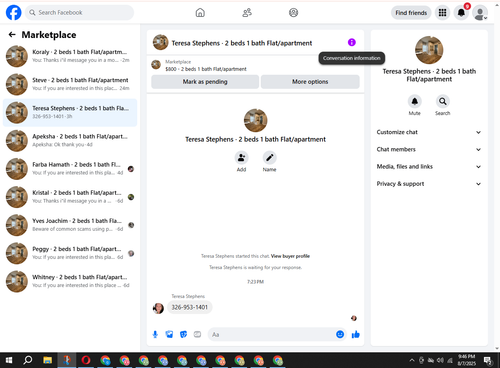Open the account profile menu
The width and height of the screenshot is (500, 368).
(x=480, y=13)
